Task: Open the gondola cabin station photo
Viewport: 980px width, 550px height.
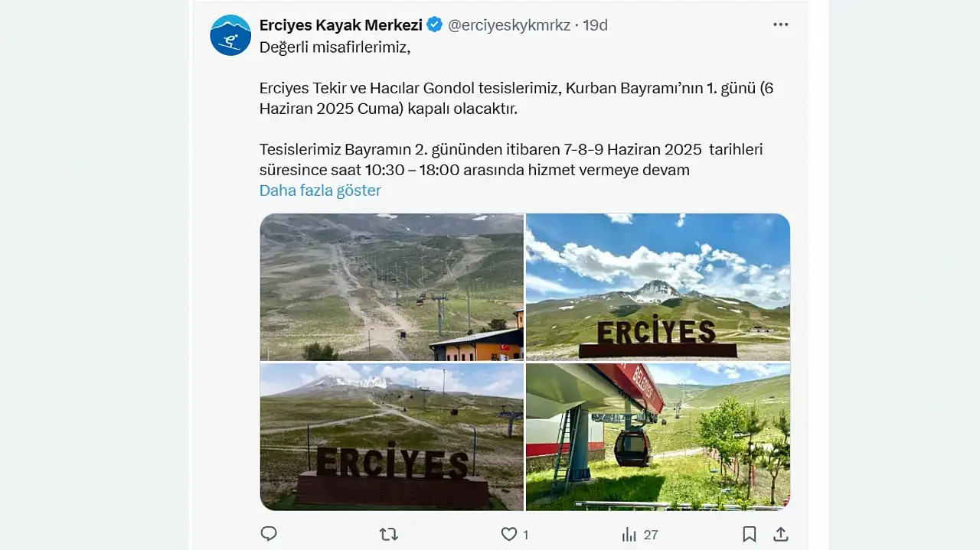Action: (658, 437)
